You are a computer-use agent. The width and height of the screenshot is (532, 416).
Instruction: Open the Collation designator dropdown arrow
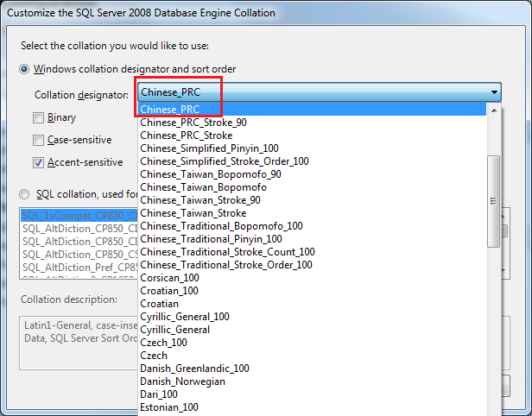[x=494, y=92]
